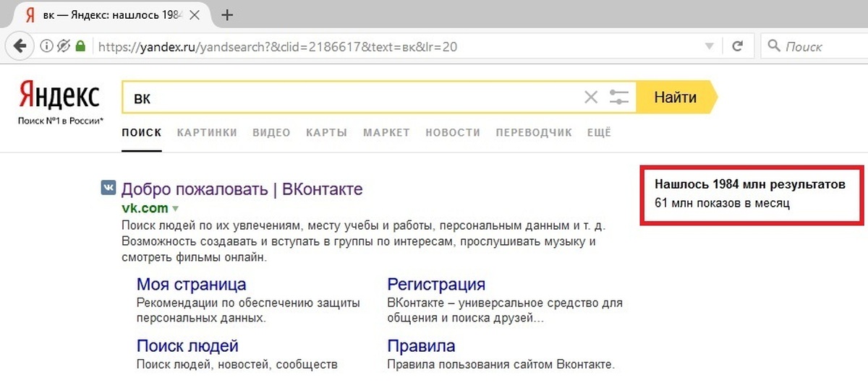The width and height of the screenshot is (868, 388).
Task: Click the Нашлось 1984 млн результатов text
Action: (749, 184)
